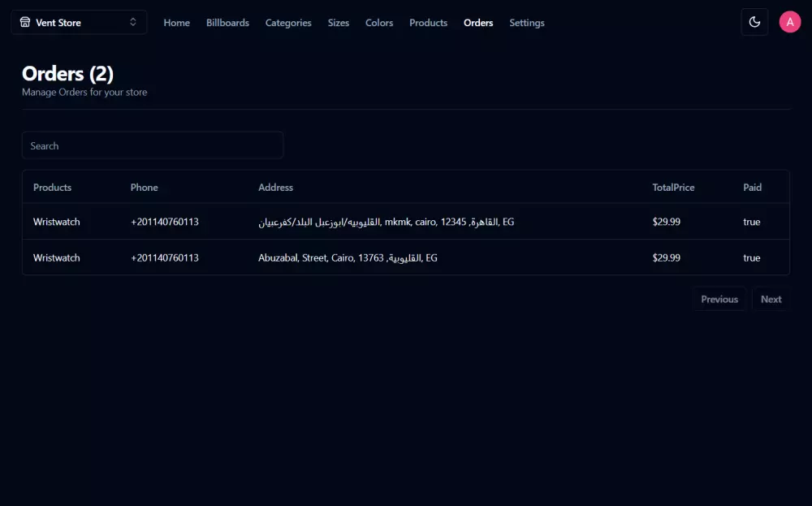Go to the Home nav link
The image size is (812, 506).
[x=176, y=23]
